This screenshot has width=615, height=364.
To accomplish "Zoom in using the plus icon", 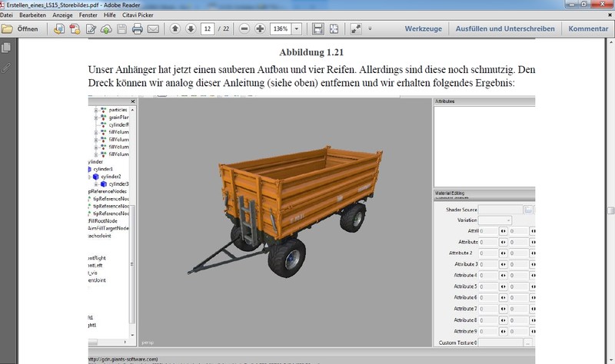I will [260, 29].
